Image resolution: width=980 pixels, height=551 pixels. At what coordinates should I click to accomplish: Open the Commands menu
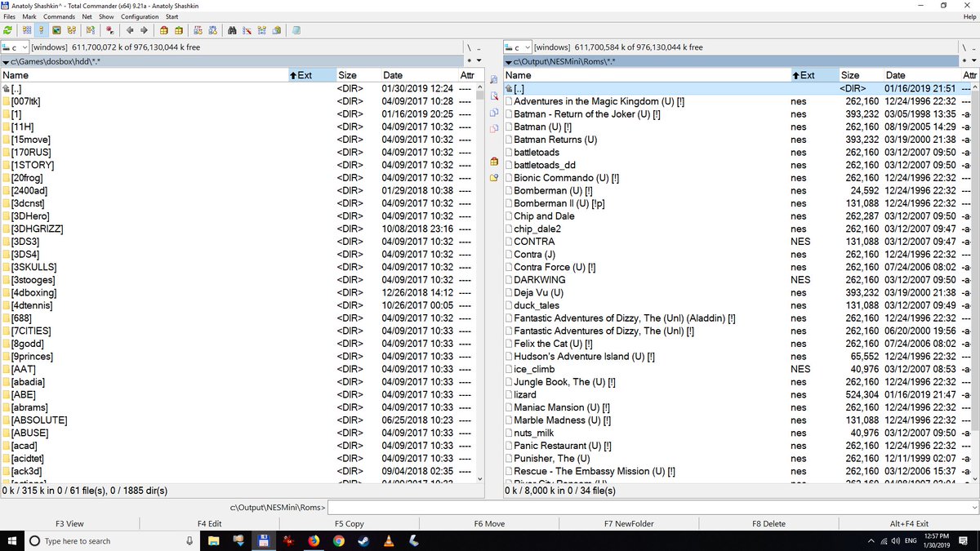tap(59, 16)
